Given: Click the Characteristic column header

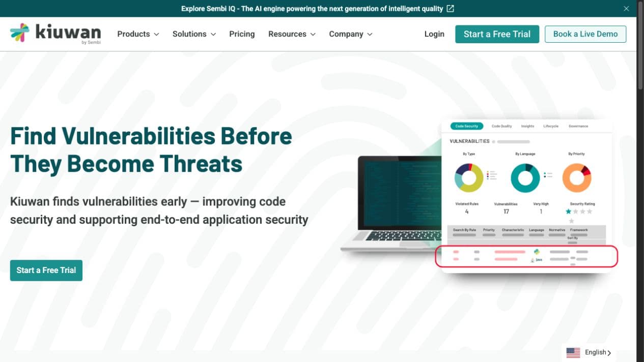Looking at the screenshot, I should (513, 230).
